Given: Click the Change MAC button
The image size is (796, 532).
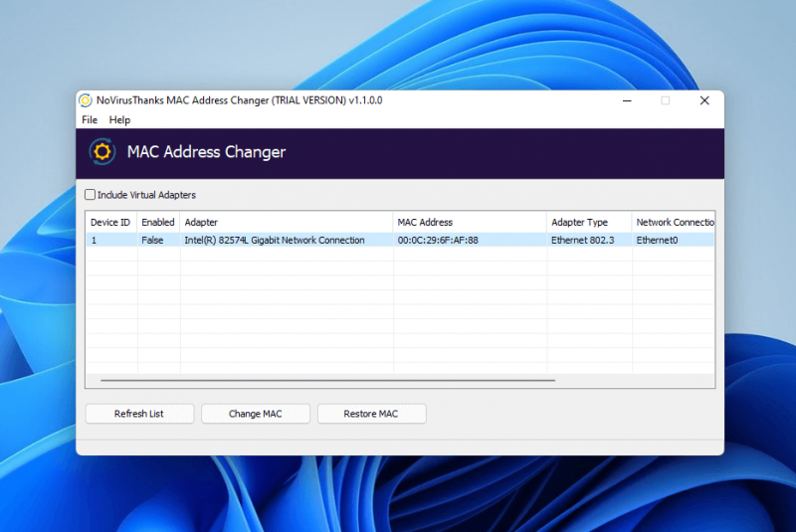Looking at the screenshot, I should 256,414.
